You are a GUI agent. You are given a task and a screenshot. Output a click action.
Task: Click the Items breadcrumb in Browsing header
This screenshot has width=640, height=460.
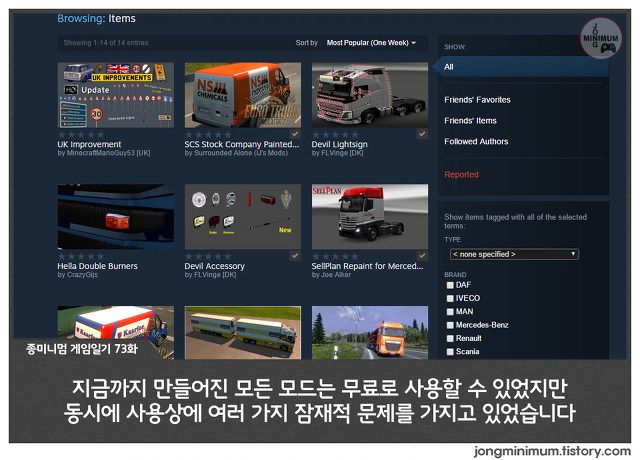pos(122,19)
